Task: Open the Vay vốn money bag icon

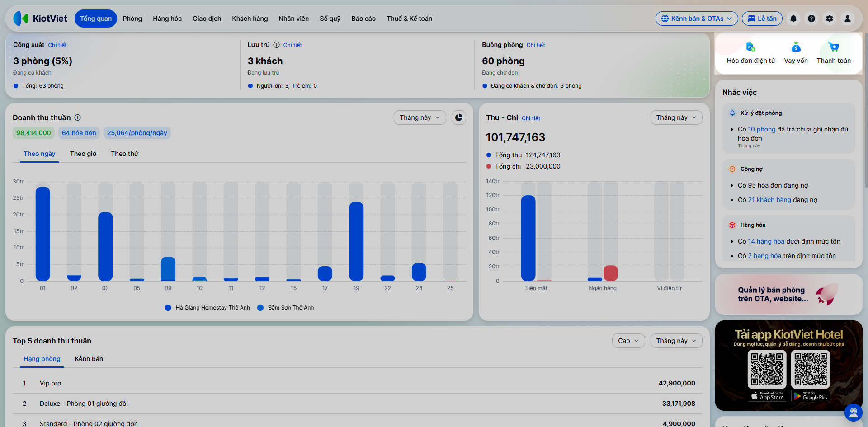Action: coord(796,47)
